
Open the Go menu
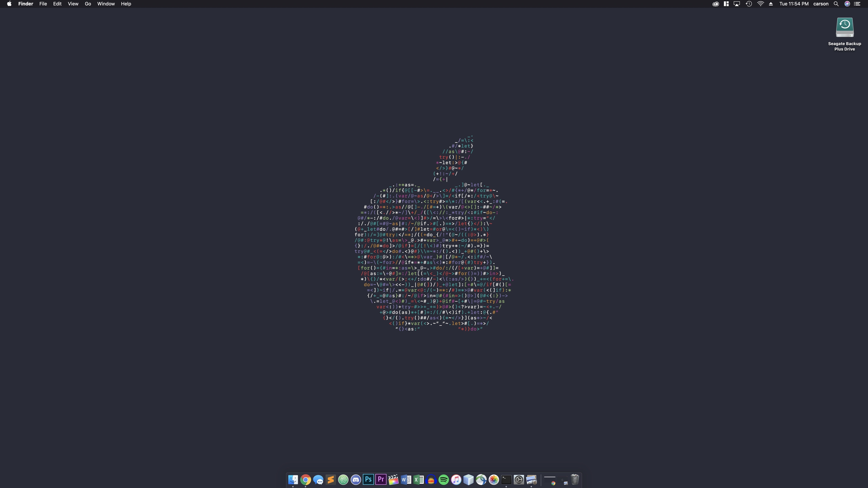click(88, 4)
